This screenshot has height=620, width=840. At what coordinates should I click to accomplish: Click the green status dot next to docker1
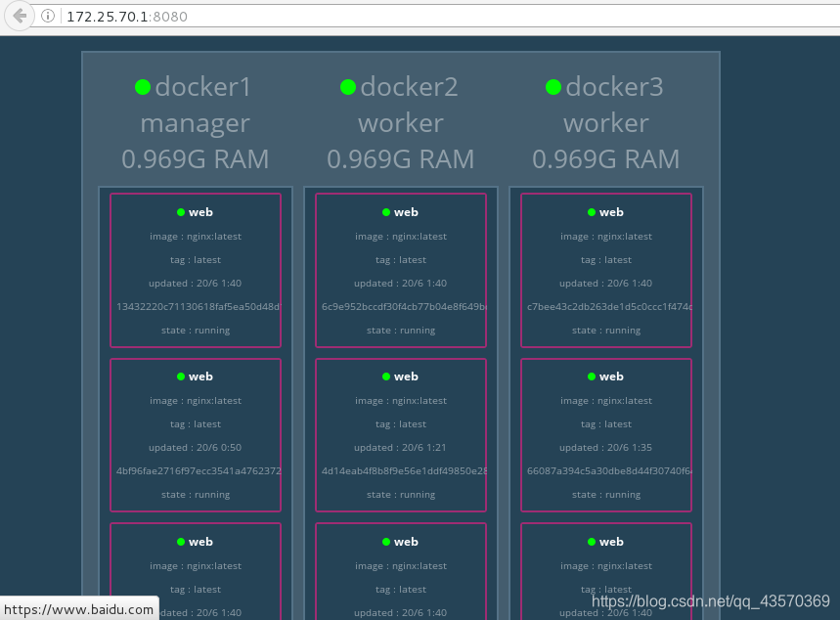pos(143,87)
